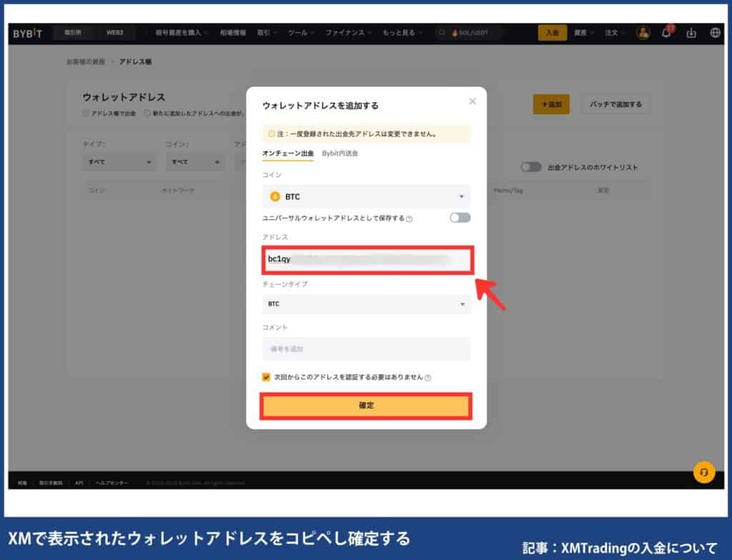Click the Bybit logo in the header

(28, 34)
